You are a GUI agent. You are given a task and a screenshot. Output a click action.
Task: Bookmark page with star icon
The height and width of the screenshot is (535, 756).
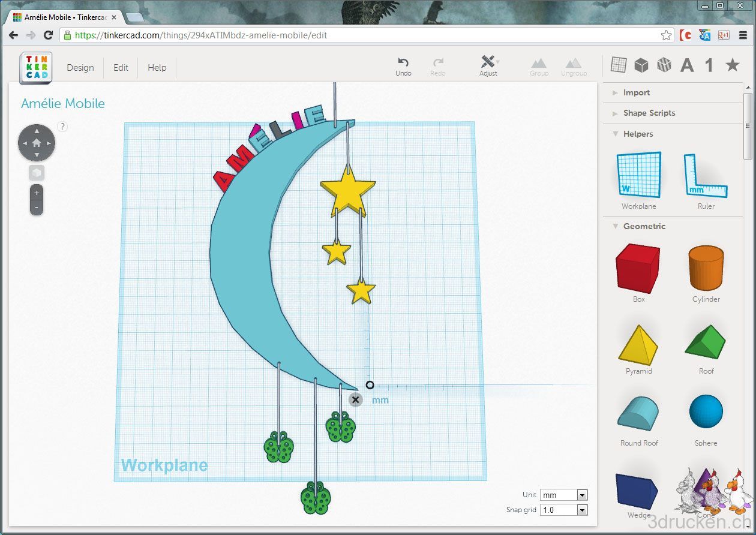pyautogui.click(x=666, y=35)
